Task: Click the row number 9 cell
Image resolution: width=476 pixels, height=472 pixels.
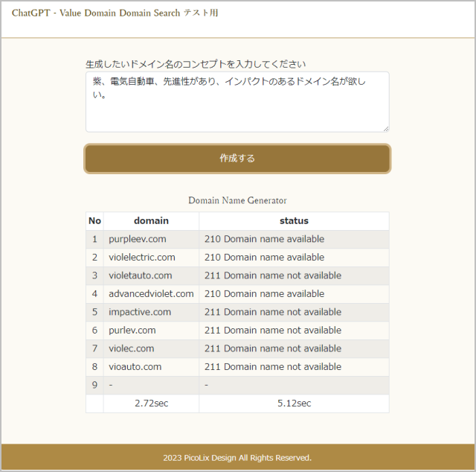Action: pos(94,385)
